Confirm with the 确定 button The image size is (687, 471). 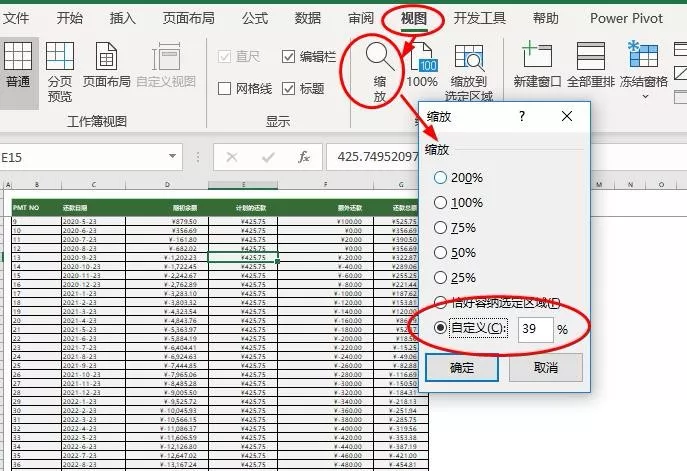click(462, 368)
